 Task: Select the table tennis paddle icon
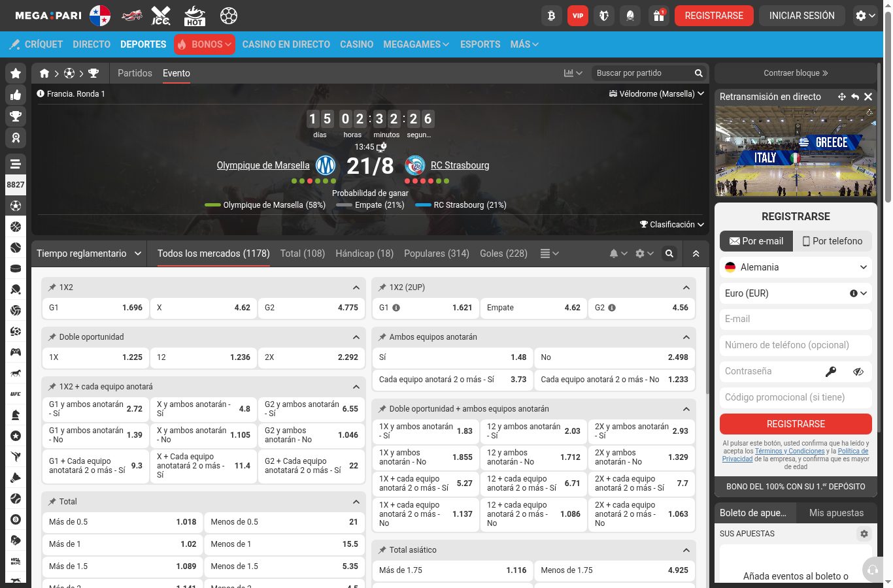(16, 289)
